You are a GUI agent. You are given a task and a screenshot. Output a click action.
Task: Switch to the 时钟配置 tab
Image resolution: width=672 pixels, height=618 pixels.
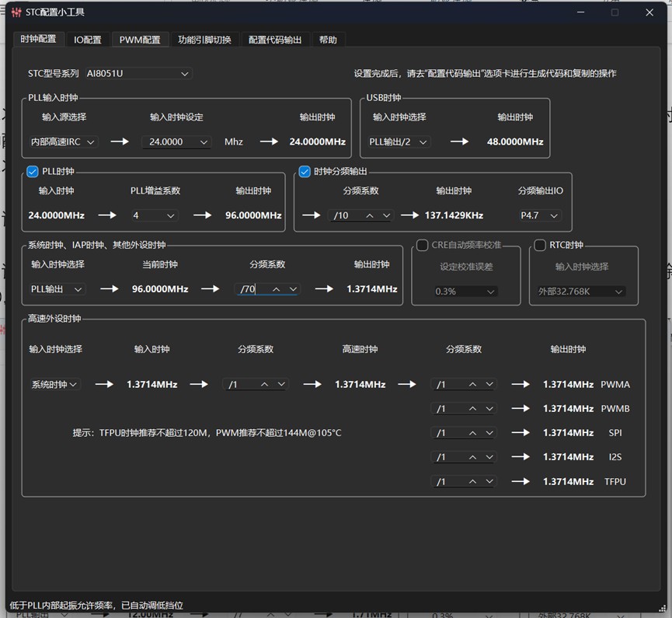(38, 39)
